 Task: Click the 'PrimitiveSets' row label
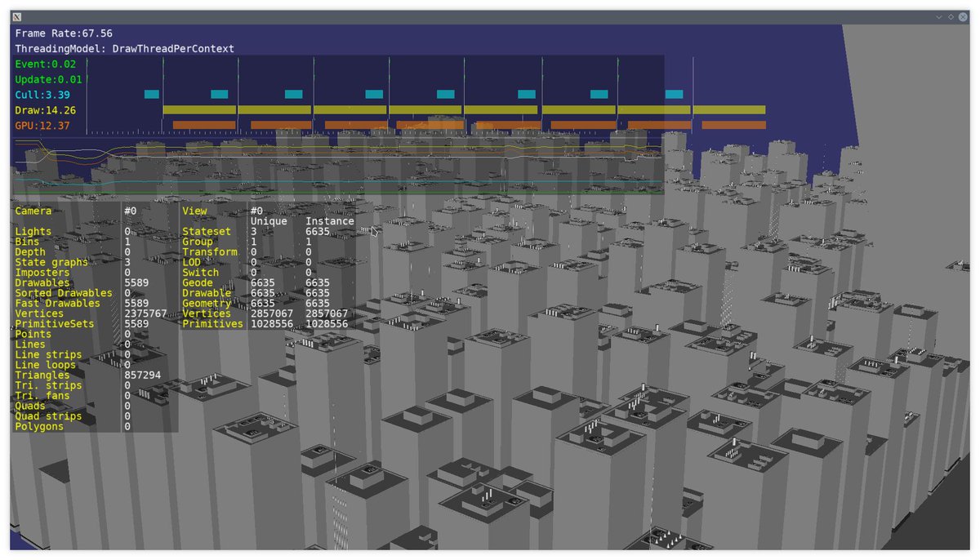55,324
